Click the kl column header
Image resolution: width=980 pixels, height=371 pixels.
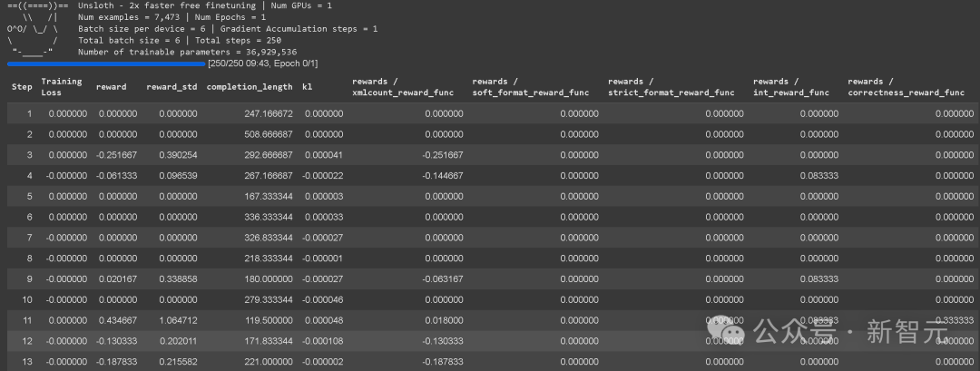[x=309, y=87]
